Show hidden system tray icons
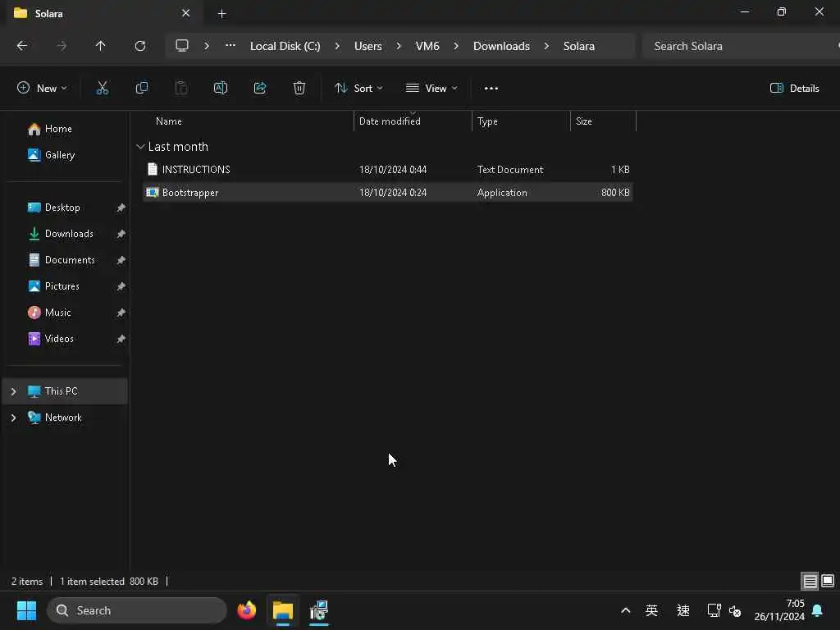 point(625,610)
